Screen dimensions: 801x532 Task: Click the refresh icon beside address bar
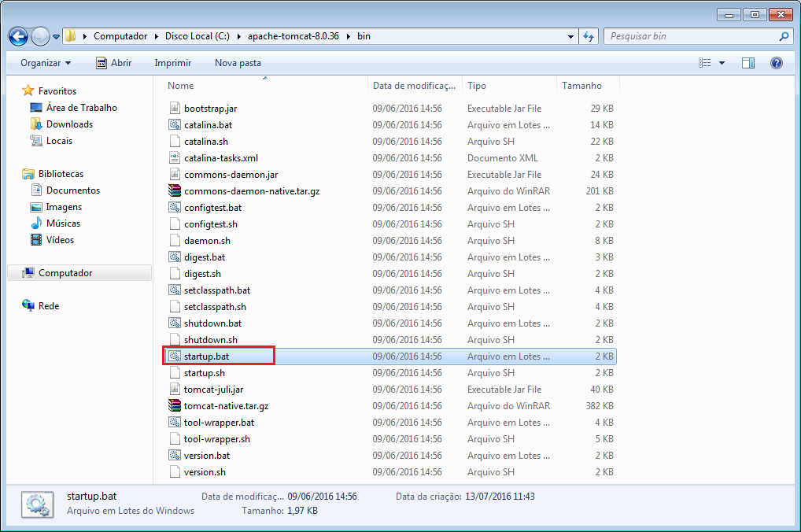pyautogui.click(x=589, y=36)
